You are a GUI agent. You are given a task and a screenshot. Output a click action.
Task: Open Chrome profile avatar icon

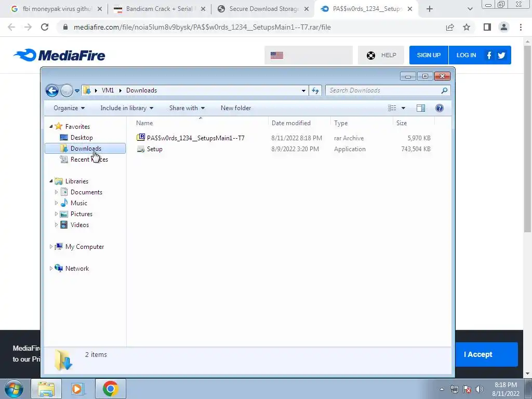(504, 27)
